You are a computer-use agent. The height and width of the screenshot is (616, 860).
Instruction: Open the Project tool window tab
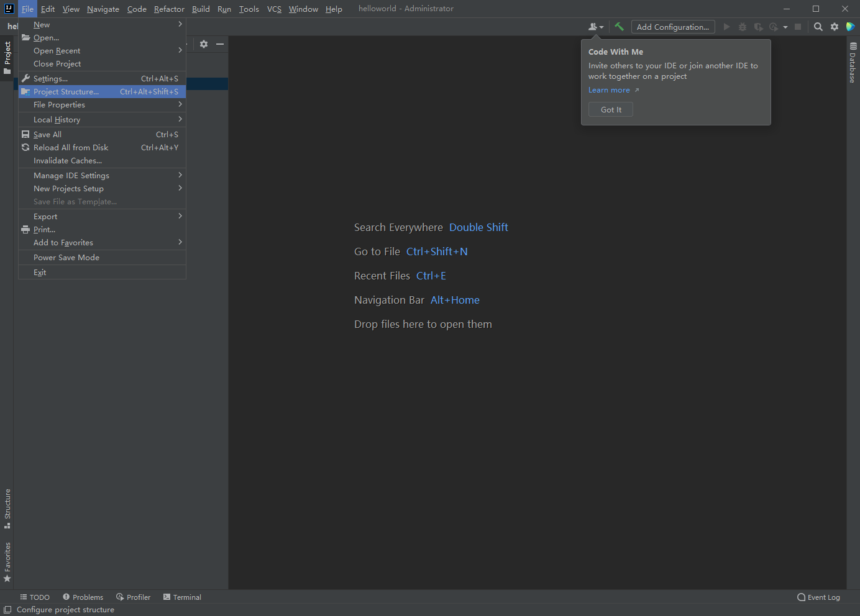pyautogui.click(x=7, y=58)
